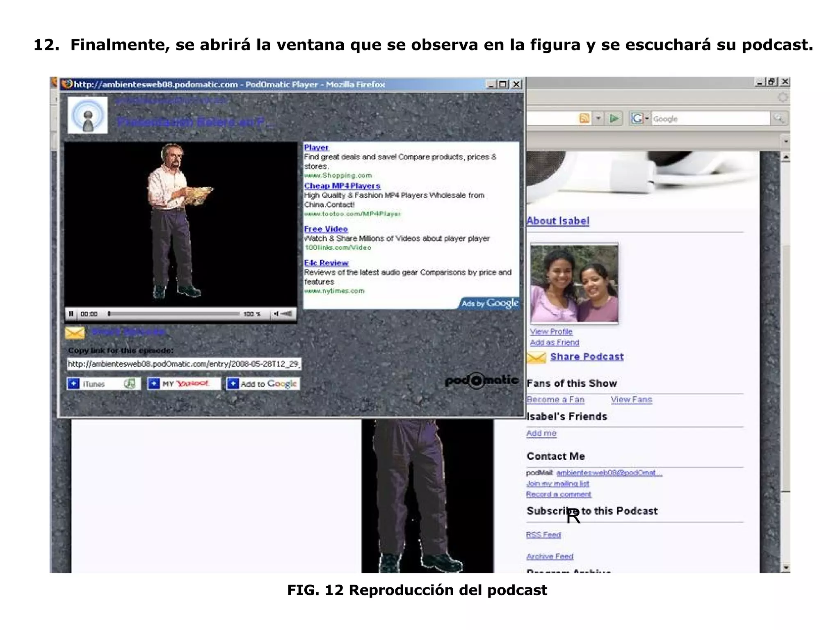Select the episode link text field
The width and height of the screenshot is (840, 630).
184,364
